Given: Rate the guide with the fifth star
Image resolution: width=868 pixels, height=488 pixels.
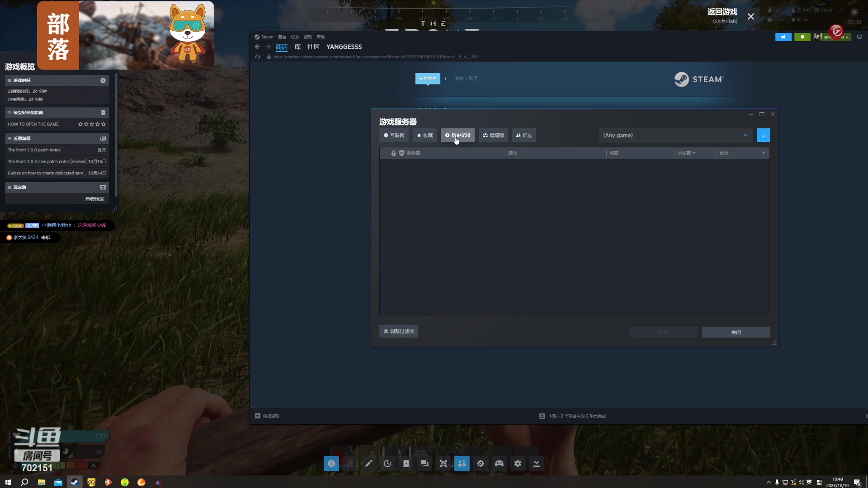Looking at the screenshot, I should tap(104, 124).
